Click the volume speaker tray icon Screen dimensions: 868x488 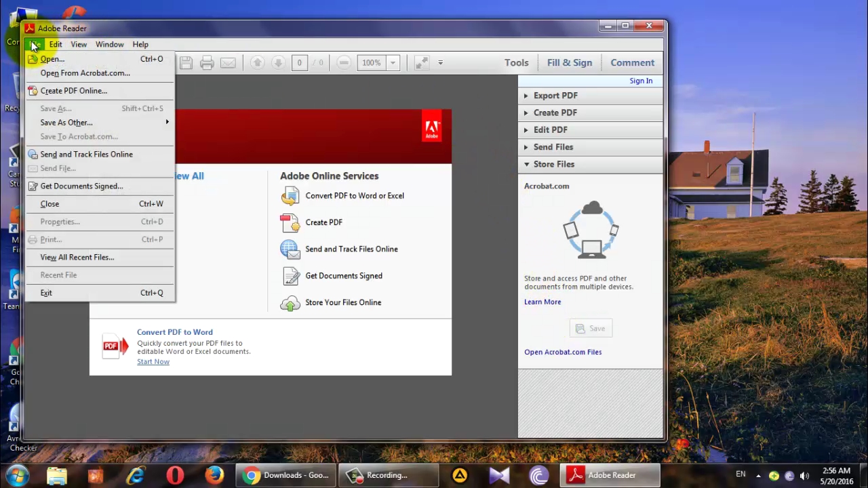(x=804, y=475)
